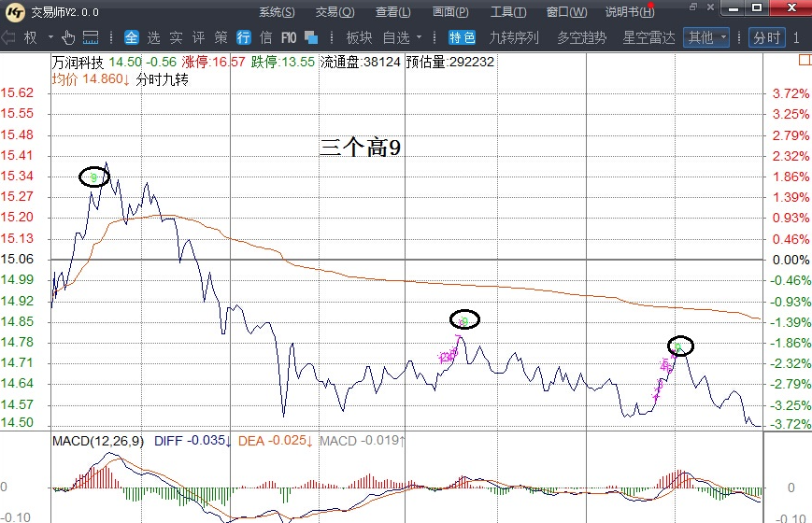Click the MACD(12,26,9) indicator label
Viewport: 812px width, 523px height.
[x=97, y=440]
